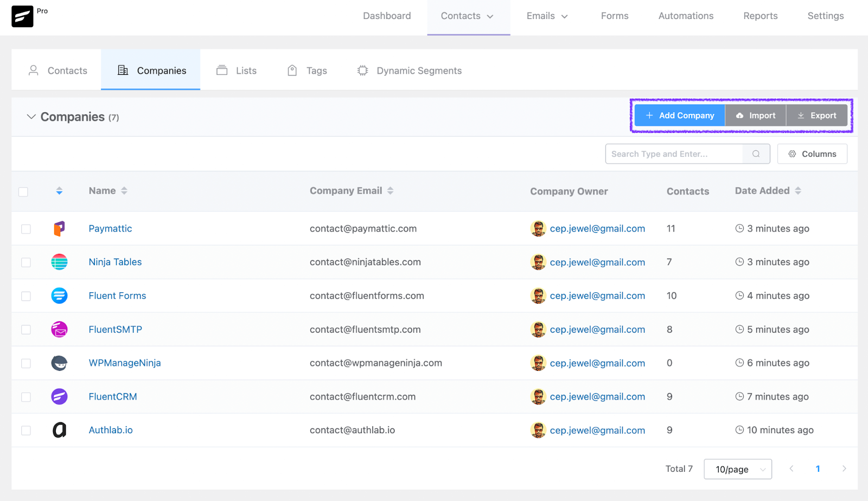Viewport: 868px width, 501px height.
Task: Click the FluentSMTP pink envelope logo
Action: click(x=59, y=330)
